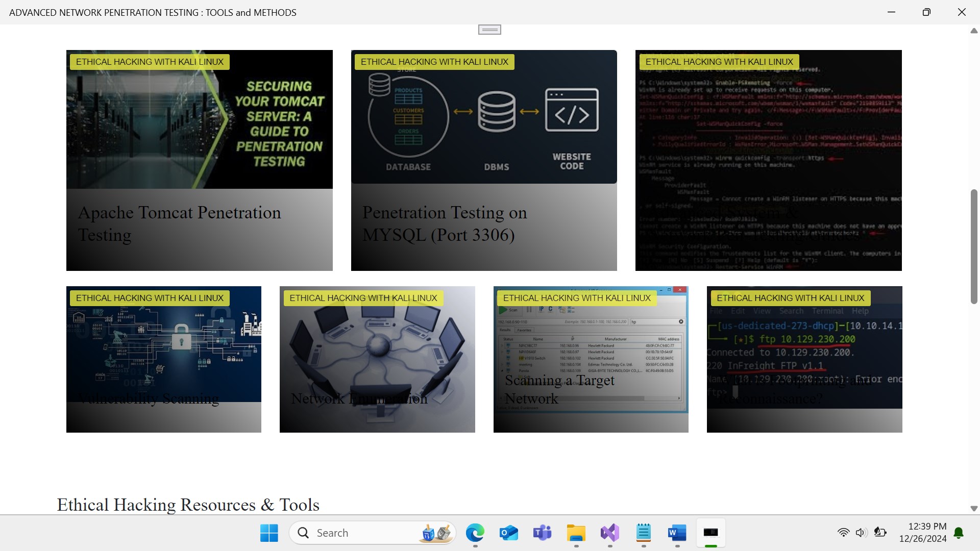Open Outlook from the taskbar
Viewport: 980px width, 551px height.
click(508, 533)
